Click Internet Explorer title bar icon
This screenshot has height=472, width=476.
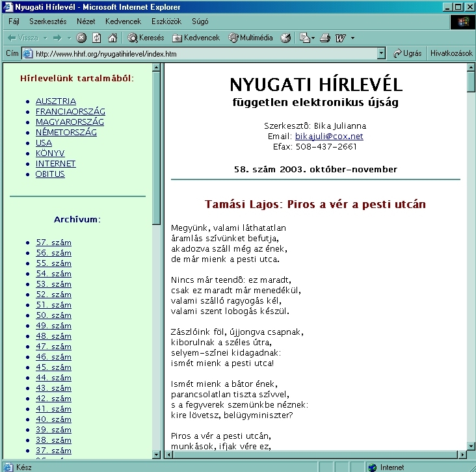8,7
